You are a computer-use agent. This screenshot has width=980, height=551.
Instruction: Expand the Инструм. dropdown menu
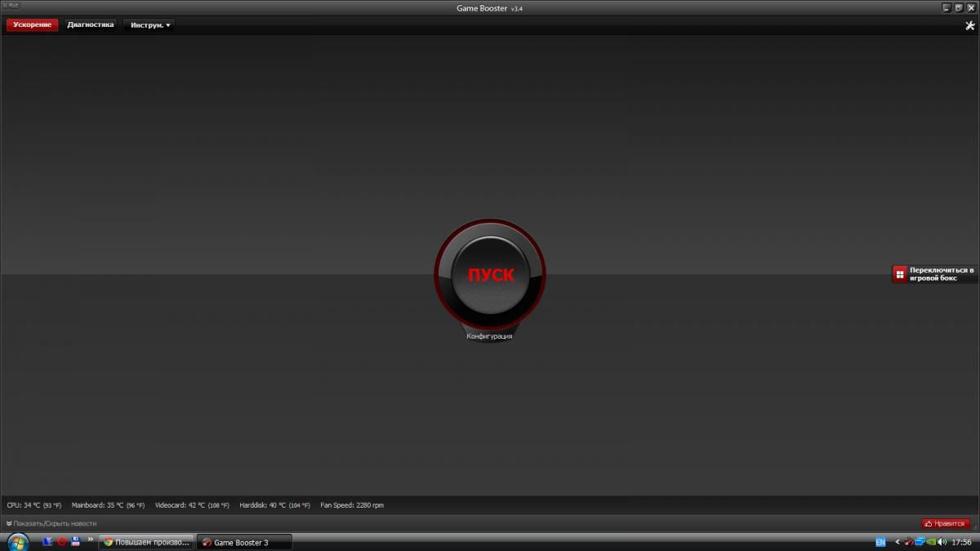[x=149, y=25]
